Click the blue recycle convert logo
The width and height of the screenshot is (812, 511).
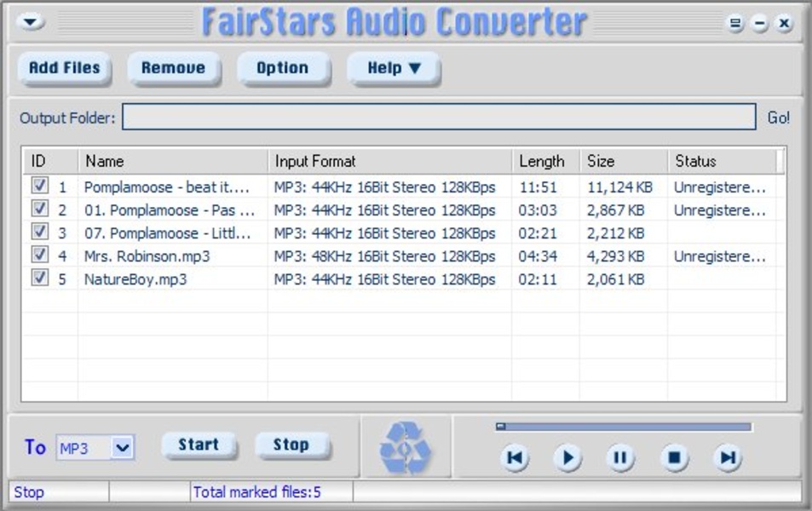click(405, 447)
